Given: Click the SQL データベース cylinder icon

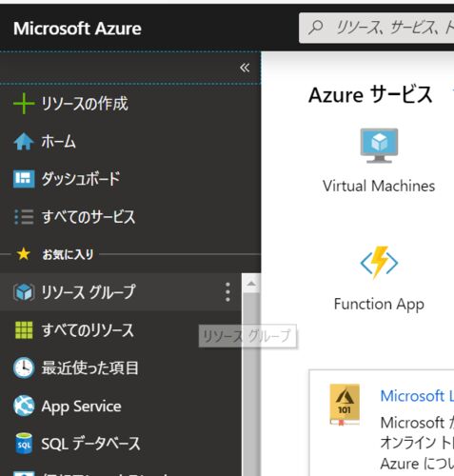Looking at the screenshot, I should pyautogui.click(x=24, y=444).
